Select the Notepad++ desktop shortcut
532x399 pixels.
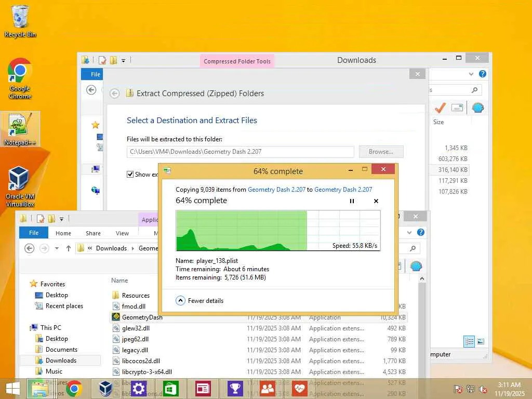[20, 129]
